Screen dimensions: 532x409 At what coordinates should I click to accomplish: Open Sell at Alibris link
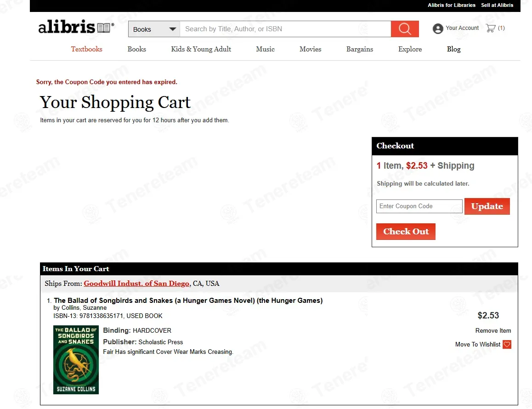tap(497, 5)
